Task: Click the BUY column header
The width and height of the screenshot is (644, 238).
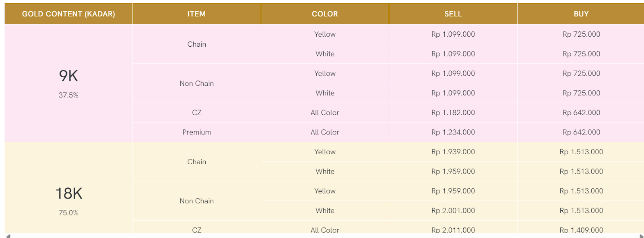Action: click(x=581, y=14)
